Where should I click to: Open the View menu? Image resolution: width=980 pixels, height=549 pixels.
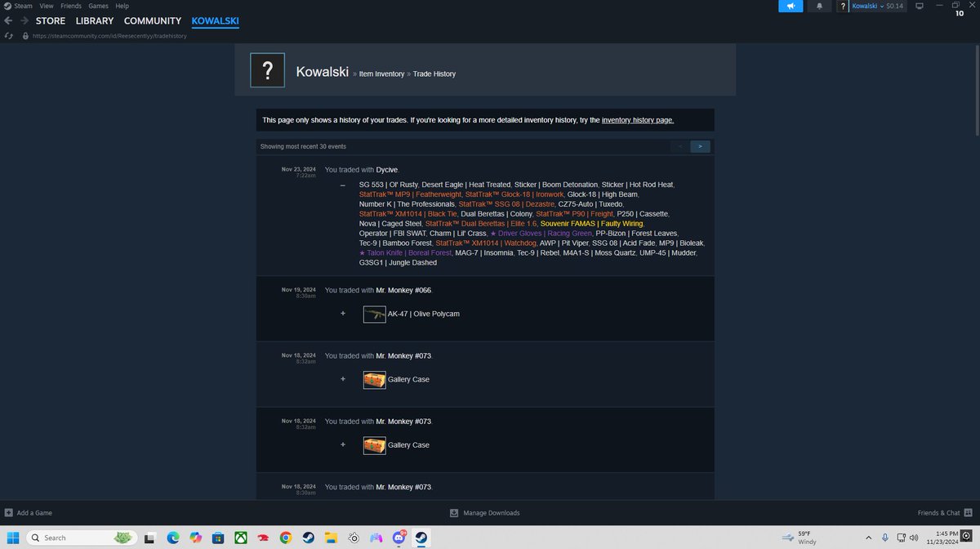point(47,6)
